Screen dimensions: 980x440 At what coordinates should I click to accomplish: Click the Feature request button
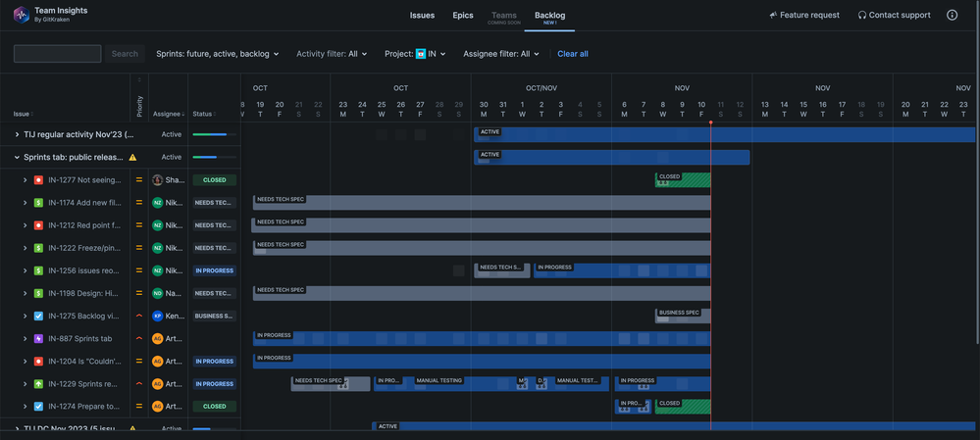(804, 16)
